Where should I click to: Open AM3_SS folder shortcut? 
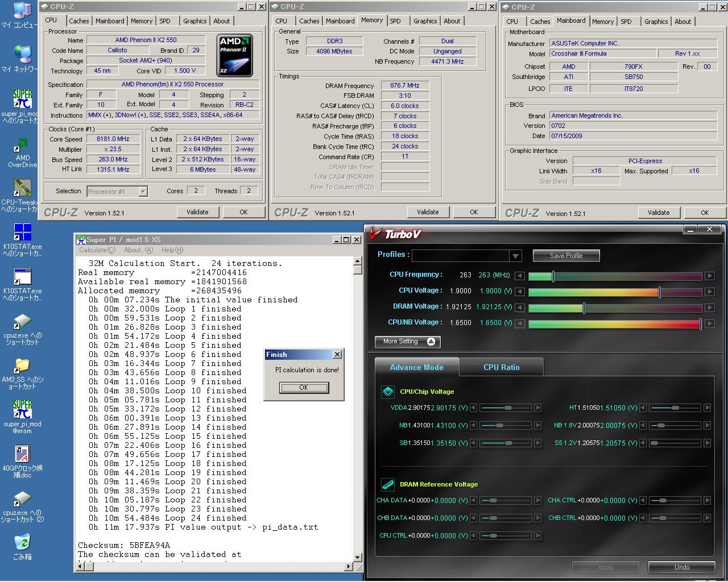click(x=22, y=373)
